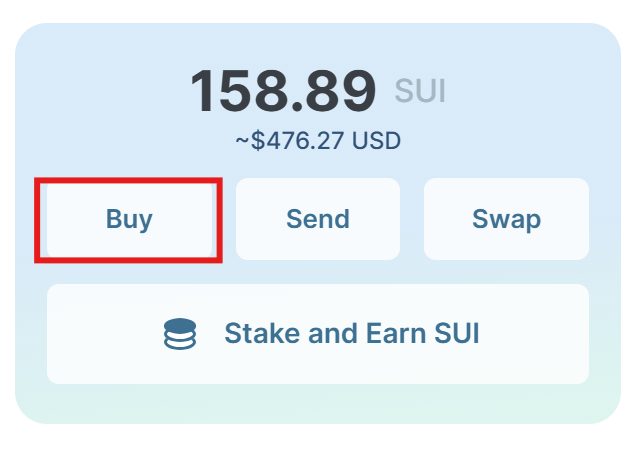Click the gray SUI ticker label

tap(420, 91)
